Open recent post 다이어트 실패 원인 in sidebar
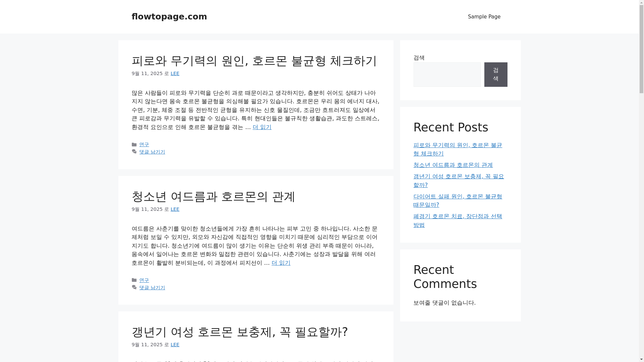The width and height of the screenshot is (644, 362). click(458, 200)
